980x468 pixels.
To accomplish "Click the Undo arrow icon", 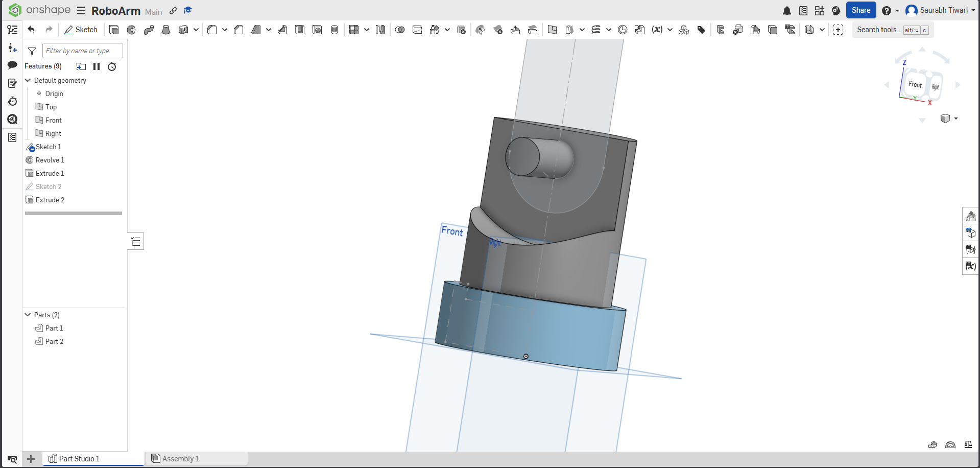I will pos(31,30).
